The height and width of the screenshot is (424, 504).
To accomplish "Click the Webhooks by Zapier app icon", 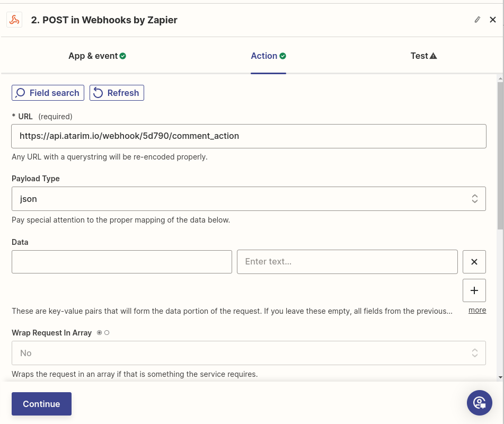I will (x=14, y=20).
